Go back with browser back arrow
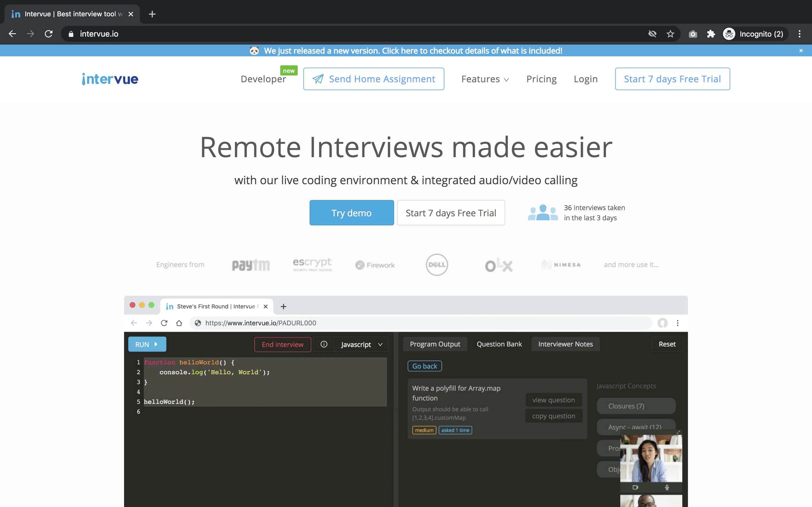The width and height of the screenshot is (812, 507). 12,34
